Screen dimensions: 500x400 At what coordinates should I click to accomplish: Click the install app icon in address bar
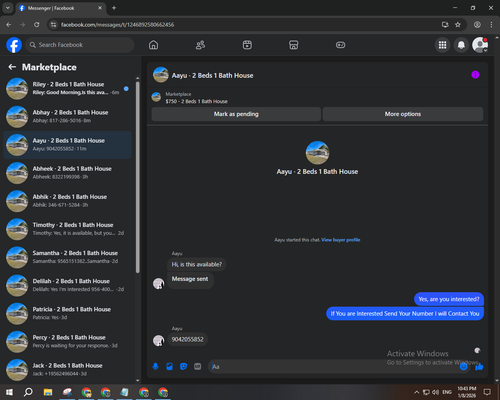445,25
